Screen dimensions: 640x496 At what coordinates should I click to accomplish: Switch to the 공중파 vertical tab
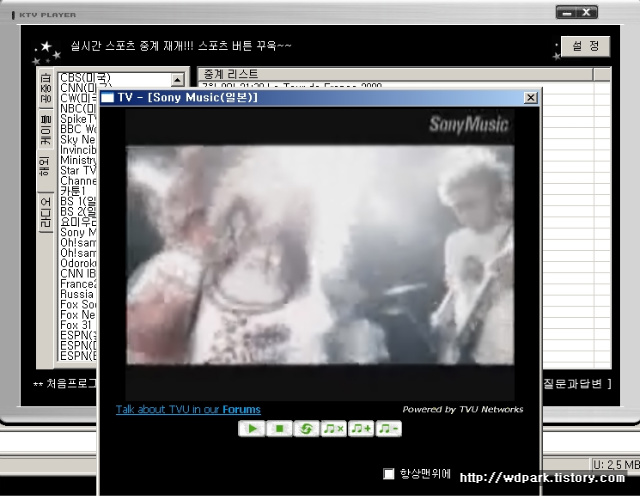(45, 89)
